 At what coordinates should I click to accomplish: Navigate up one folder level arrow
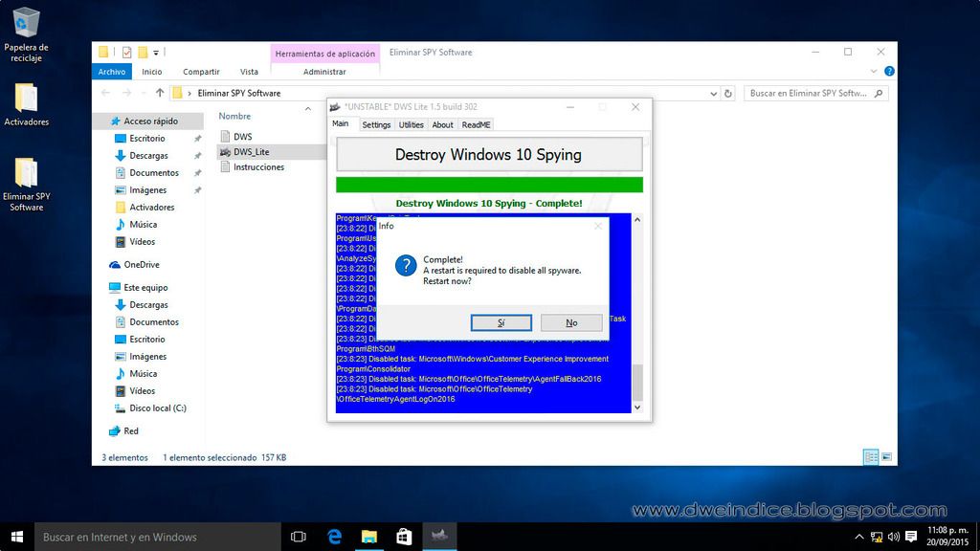(159, 94)
